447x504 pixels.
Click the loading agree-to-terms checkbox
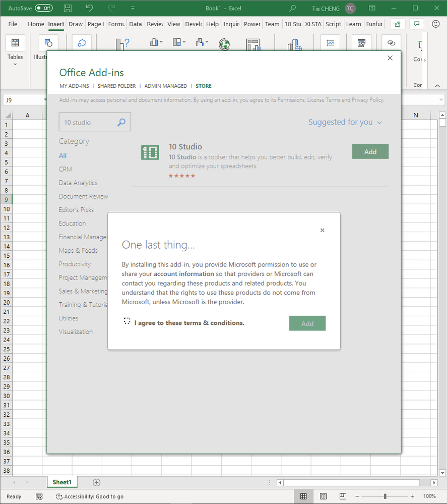(127, 321)
